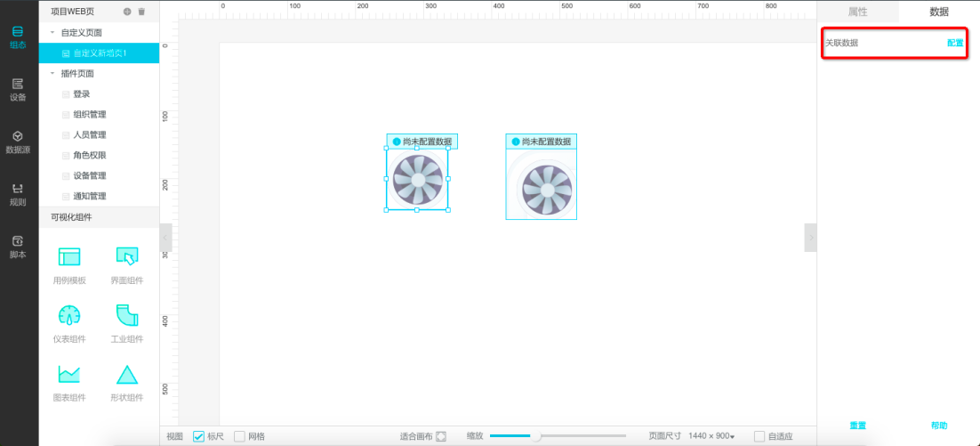The image size is (980, 446).
Task: Open the 设备 section in sidebar
Action: [x=18, y=89]
